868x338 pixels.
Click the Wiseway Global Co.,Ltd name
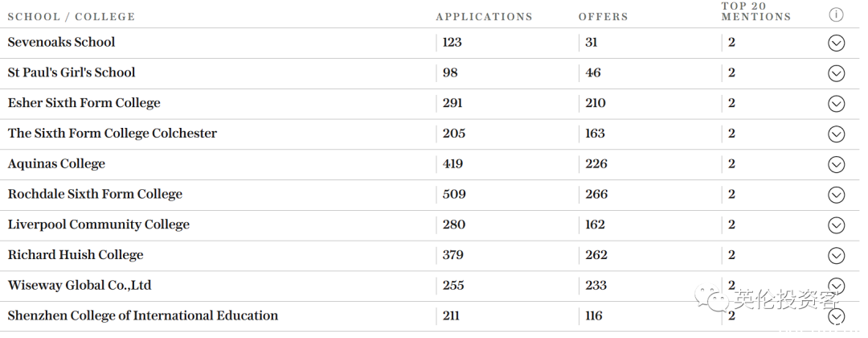pos(79,286)
